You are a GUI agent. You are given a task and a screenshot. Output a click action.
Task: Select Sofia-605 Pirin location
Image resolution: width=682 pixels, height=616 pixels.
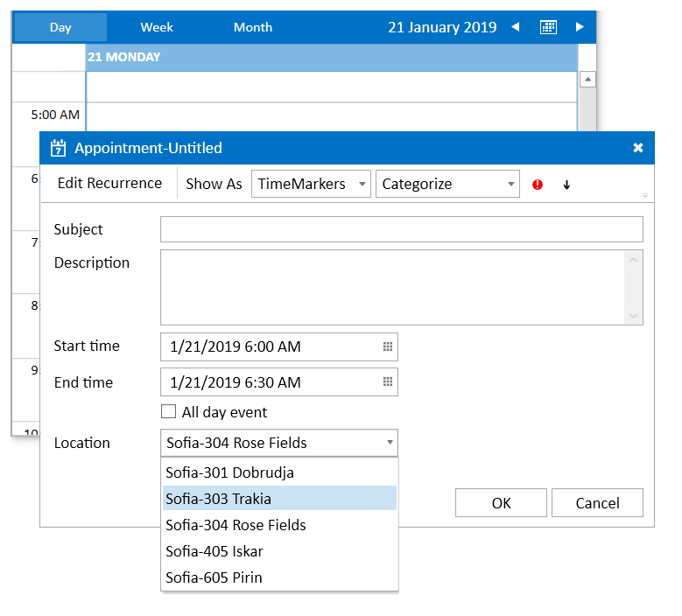click(279, 577)
